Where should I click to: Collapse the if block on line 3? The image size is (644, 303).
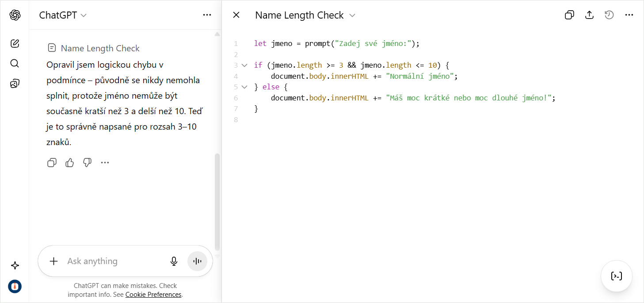pyautogui.click(x=244, y=65)
